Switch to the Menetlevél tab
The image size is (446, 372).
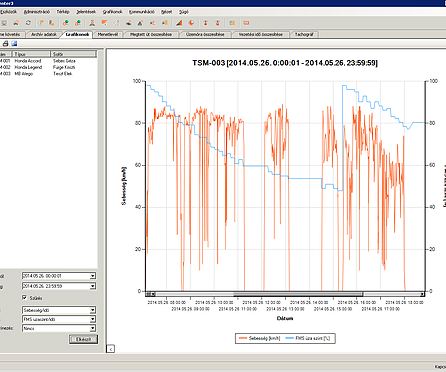(x=108, y=34)
